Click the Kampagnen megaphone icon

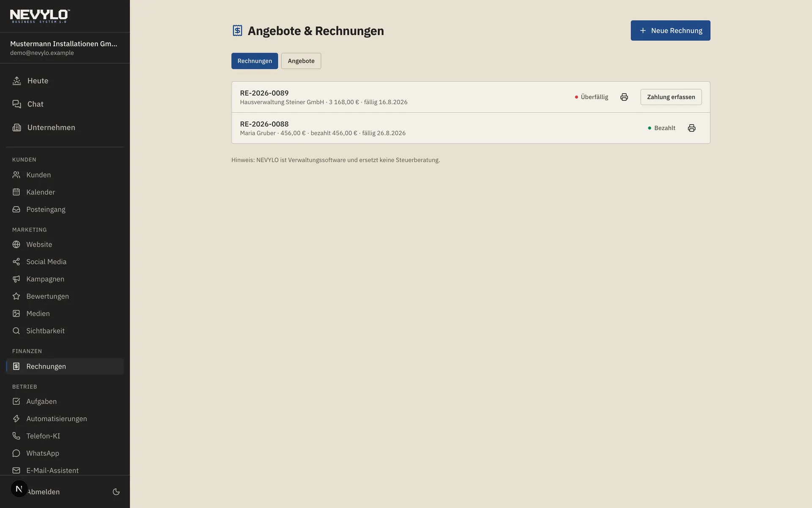click(16, 279)
